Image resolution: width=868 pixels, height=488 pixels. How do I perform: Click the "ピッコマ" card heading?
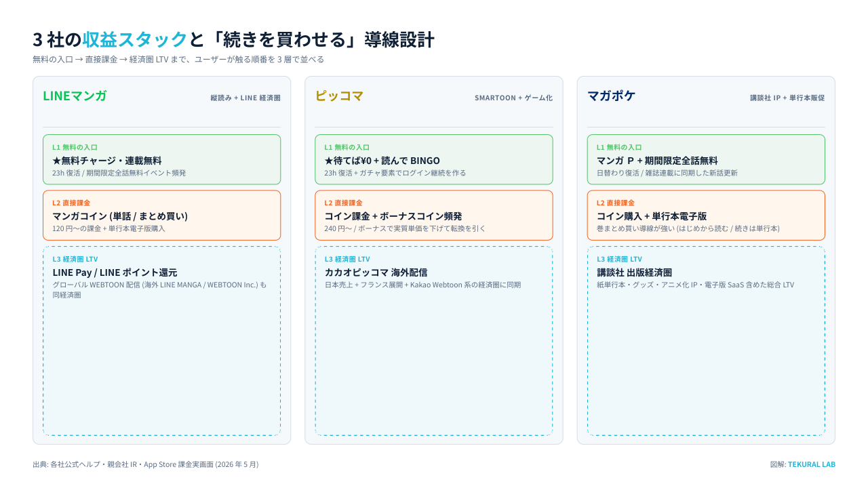[x=339, y=96]
